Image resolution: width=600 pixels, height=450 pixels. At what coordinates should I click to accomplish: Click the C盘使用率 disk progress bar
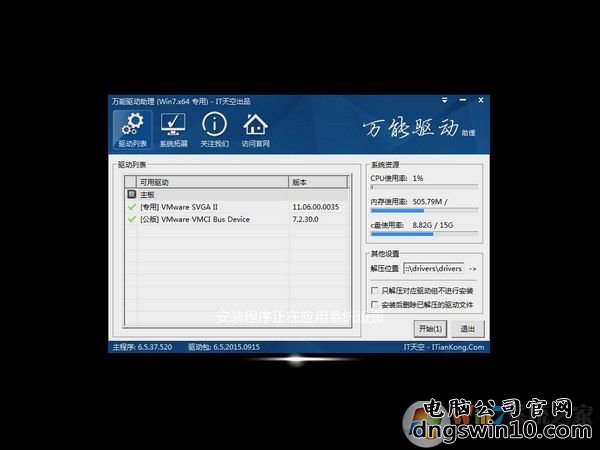[424, 234]
